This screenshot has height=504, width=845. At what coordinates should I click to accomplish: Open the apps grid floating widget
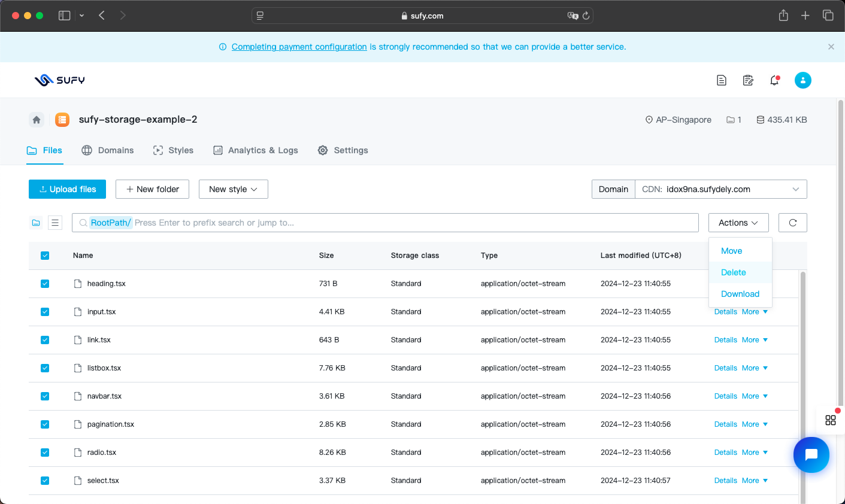tap(831, 420)
